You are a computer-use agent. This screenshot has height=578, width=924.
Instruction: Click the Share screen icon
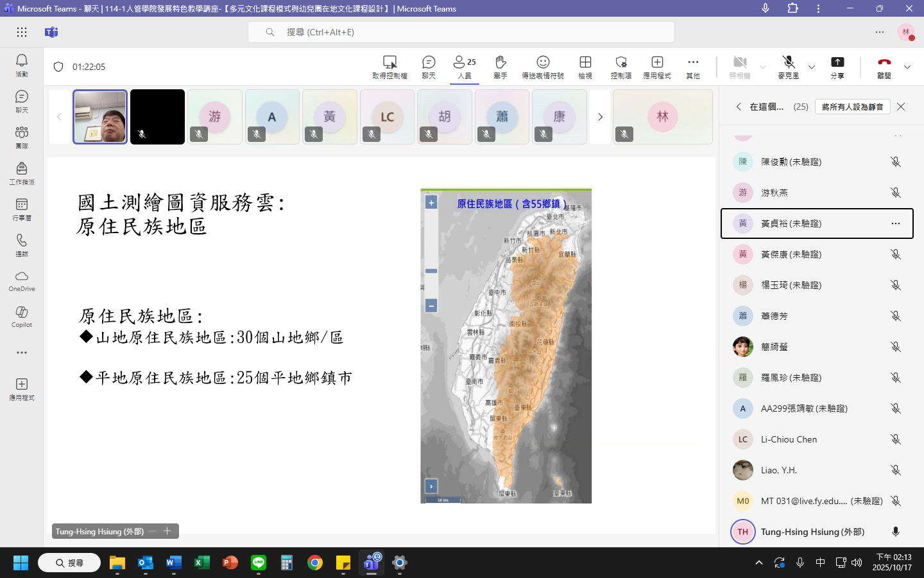[x=837, y=66]
